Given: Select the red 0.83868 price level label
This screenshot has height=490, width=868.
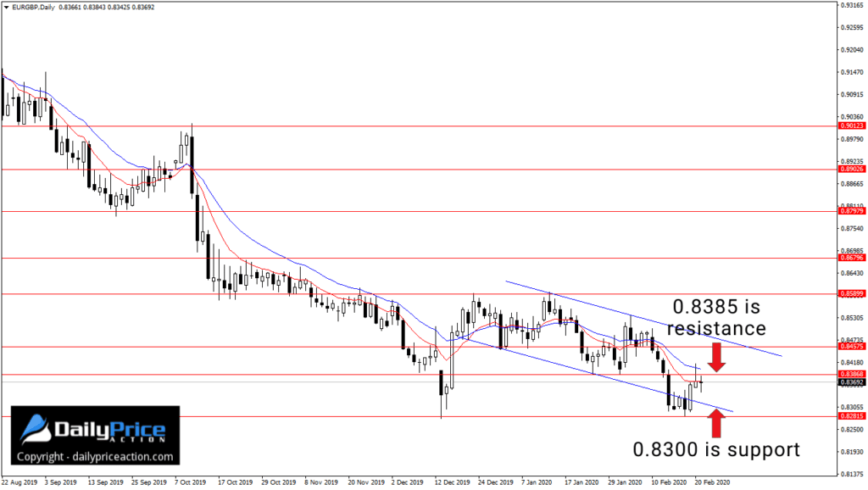Looking at the screenshot, I should 852,375.
